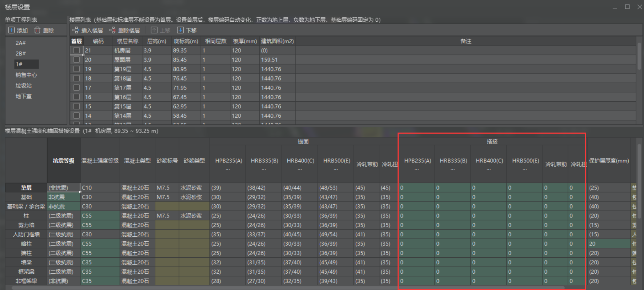This screenshot has height=290, width=644.
Task: Tick the 首层 checkbox for floor 16
Action: (76, 97)
